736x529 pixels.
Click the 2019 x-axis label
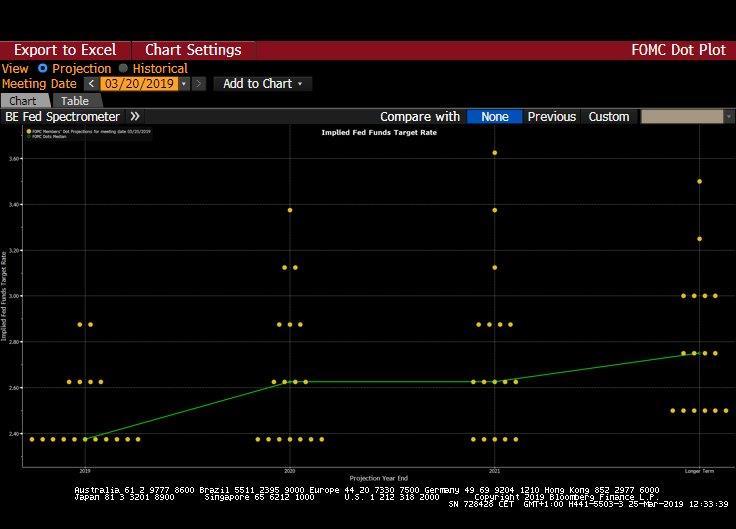click(x=85, y=471)
